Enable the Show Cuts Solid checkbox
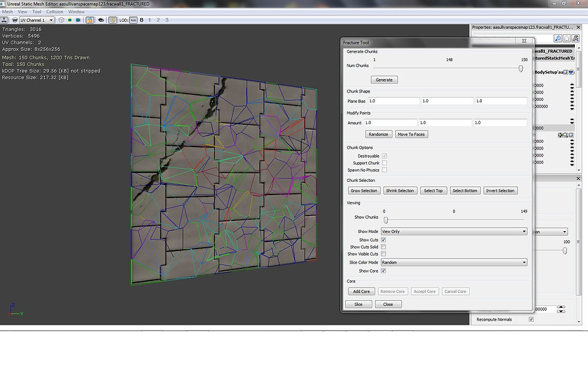Image resolution: width=588 pixels, height=368 pixels. 383,247
